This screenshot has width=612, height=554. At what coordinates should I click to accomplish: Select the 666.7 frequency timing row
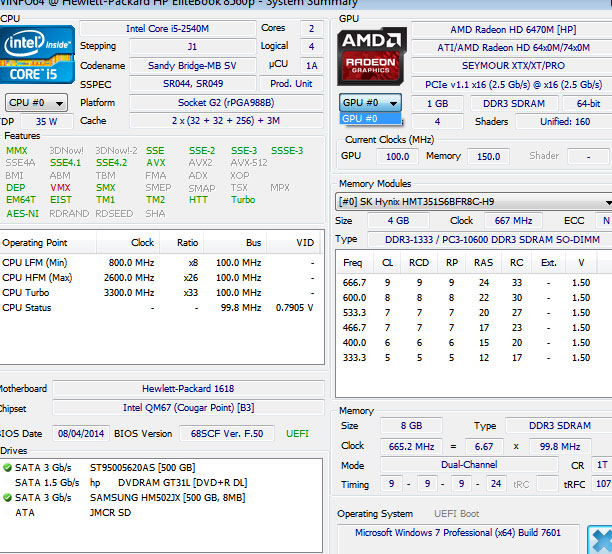point(473,283)
